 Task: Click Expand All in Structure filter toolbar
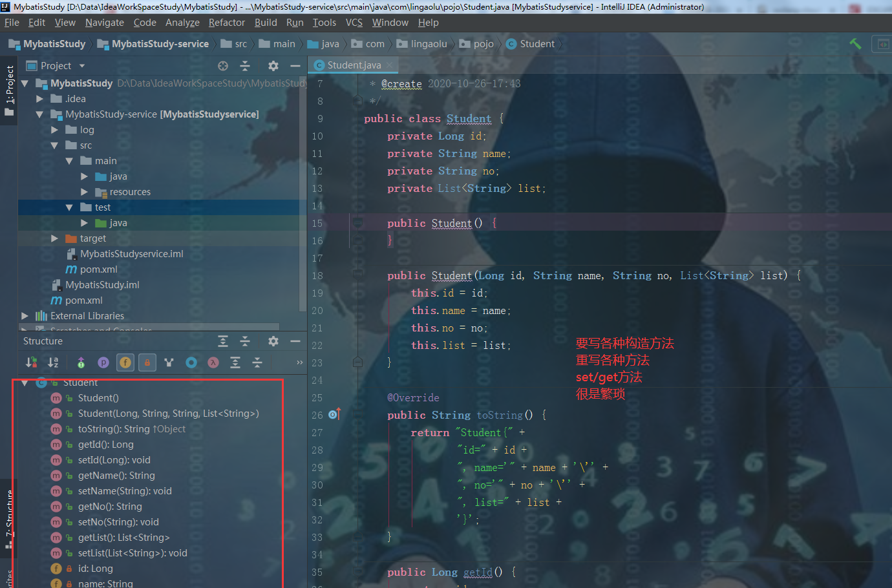[235, 362]
